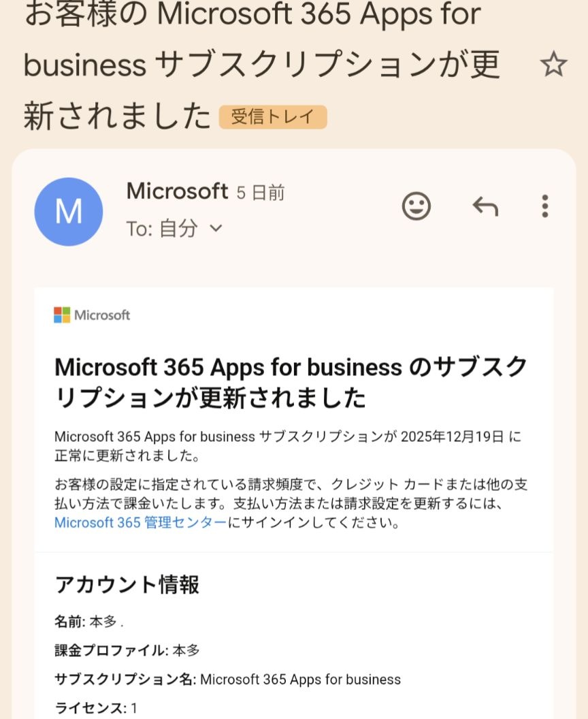588x719 pixels.
Task: Click the Microsoft logo in email body
Action: [x=92, y=315]
